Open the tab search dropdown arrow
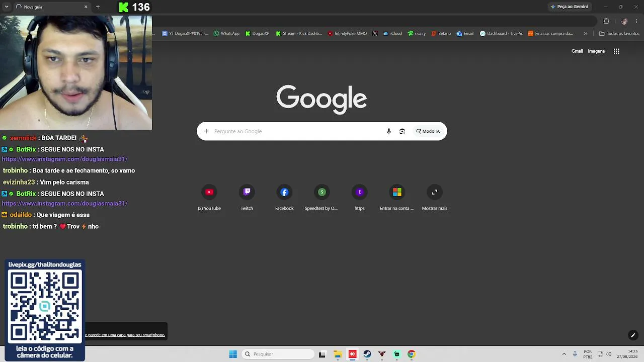Screen dimensions: 644x362 pos(7,7)
